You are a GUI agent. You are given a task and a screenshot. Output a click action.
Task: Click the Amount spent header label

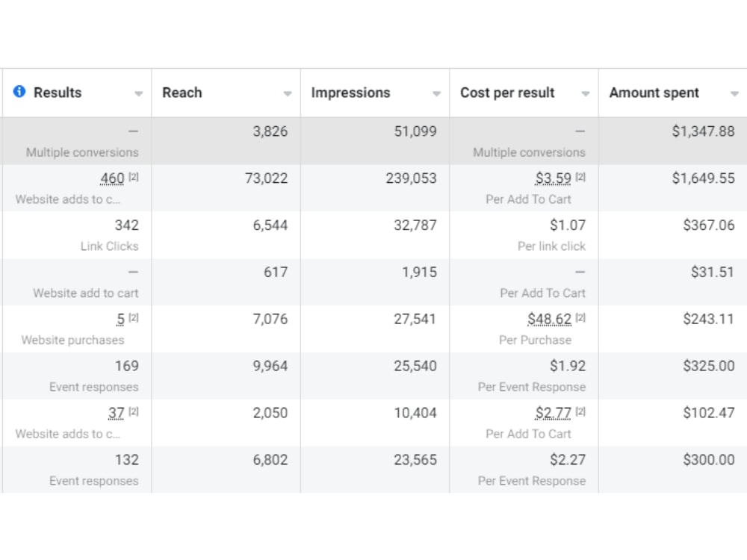[x=654, y=93]
